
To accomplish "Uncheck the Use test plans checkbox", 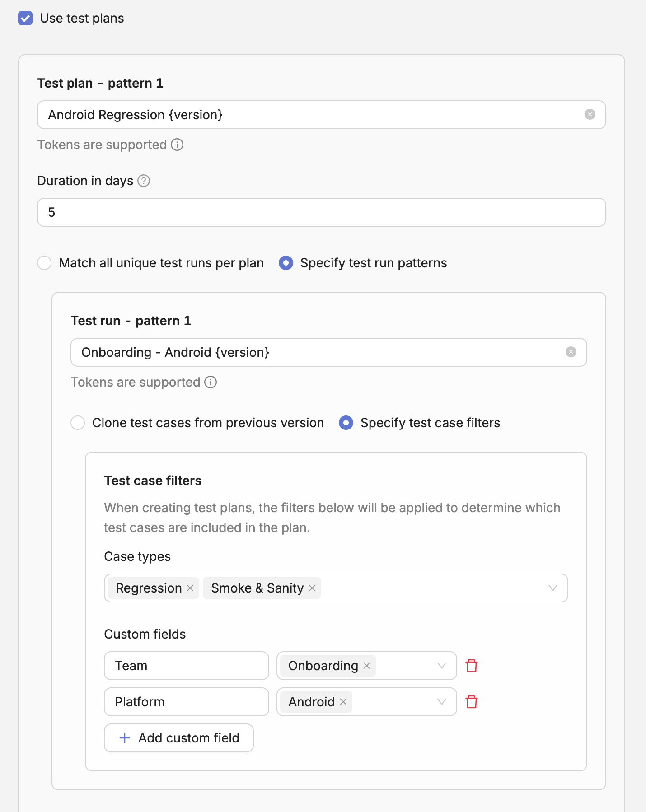I will click(25, 19).
